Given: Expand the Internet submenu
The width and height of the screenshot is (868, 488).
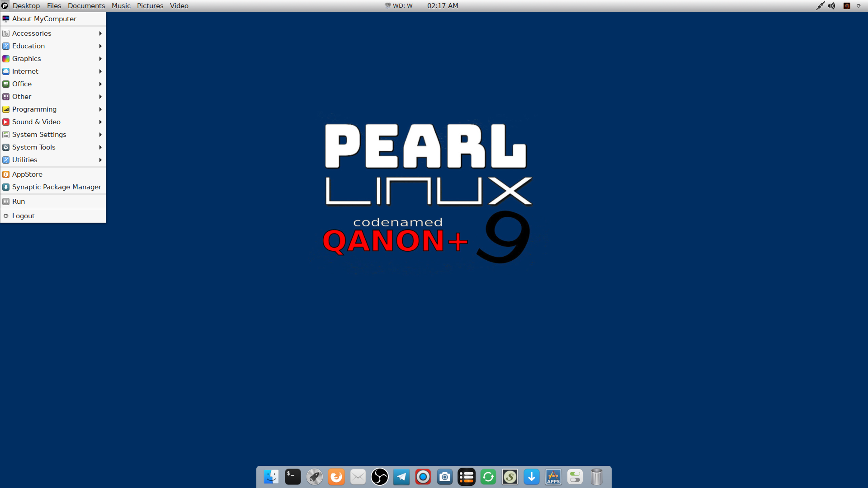Looking at the screenshot, I should click(x=53, y=71).
